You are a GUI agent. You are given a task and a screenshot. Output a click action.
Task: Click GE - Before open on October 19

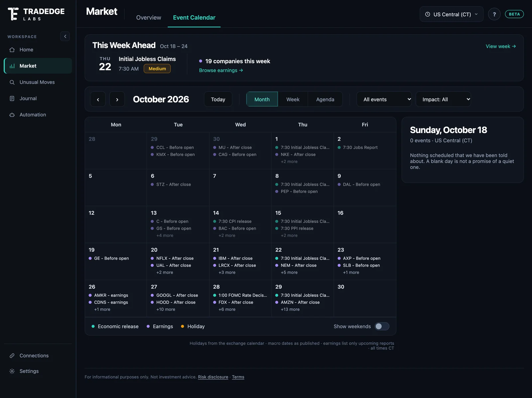[109, 258]
